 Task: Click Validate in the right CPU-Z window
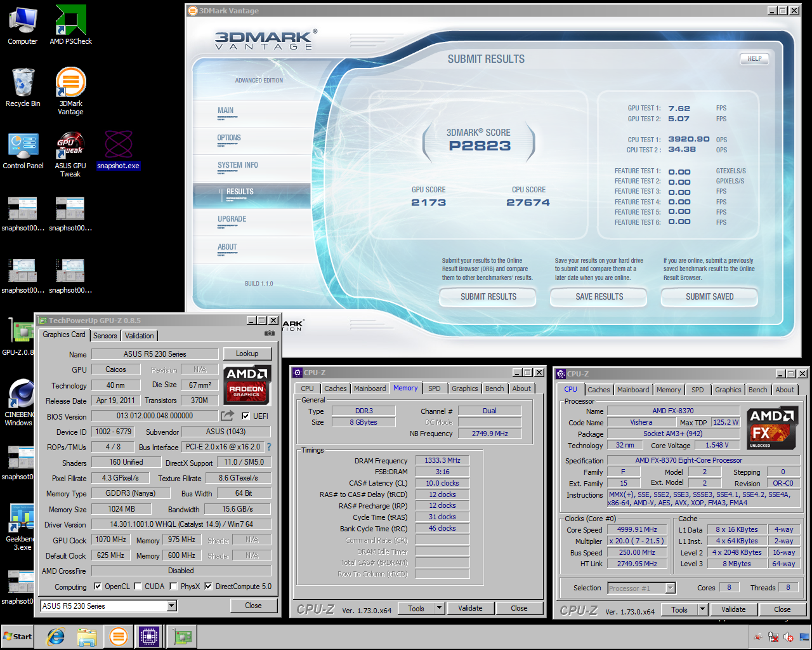(x=734, y=609)
